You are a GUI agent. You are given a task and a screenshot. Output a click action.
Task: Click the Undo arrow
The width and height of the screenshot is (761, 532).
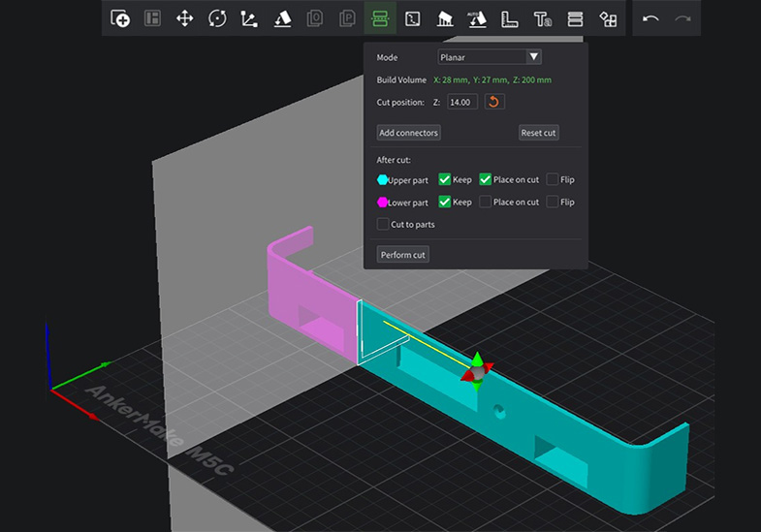[650, 18]
